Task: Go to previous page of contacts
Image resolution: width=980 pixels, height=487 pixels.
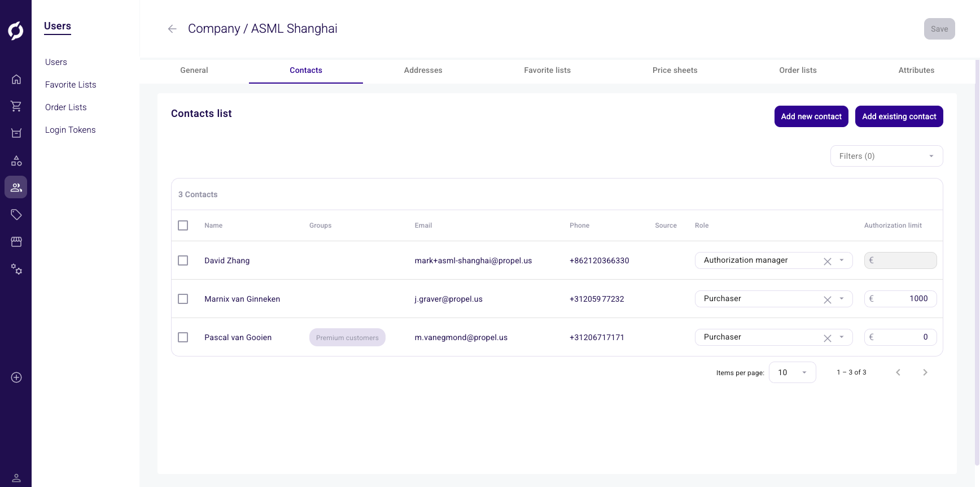Action: click(x=898, y=372)
